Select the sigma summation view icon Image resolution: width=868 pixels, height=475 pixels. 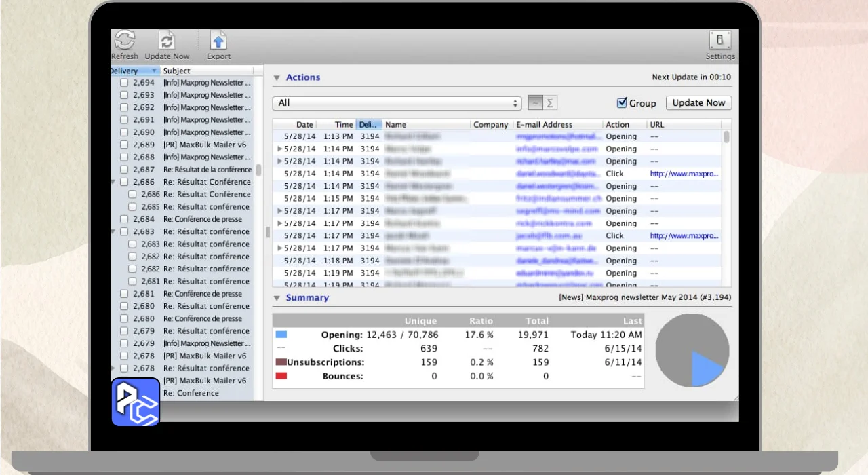550,103
